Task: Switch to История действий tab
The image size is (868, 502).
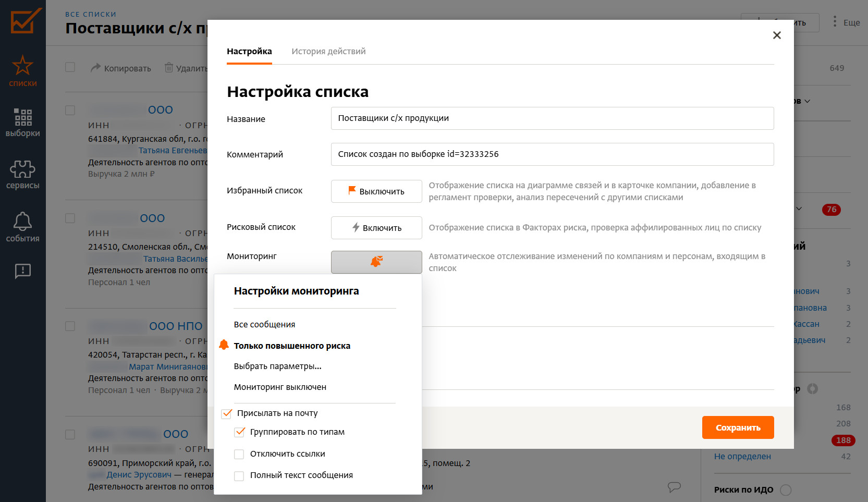Action: [328, 51]
